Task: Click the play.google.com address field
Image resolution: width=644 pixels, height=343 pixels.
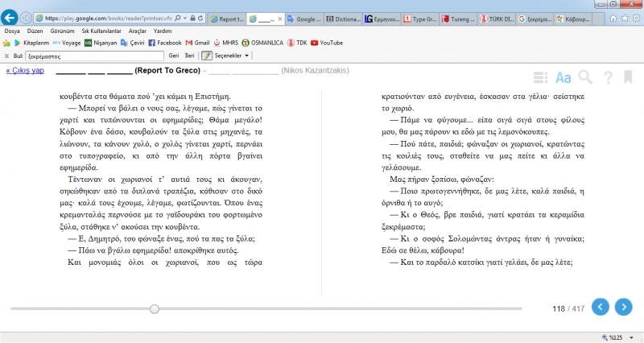Action: tap(108, 19)
